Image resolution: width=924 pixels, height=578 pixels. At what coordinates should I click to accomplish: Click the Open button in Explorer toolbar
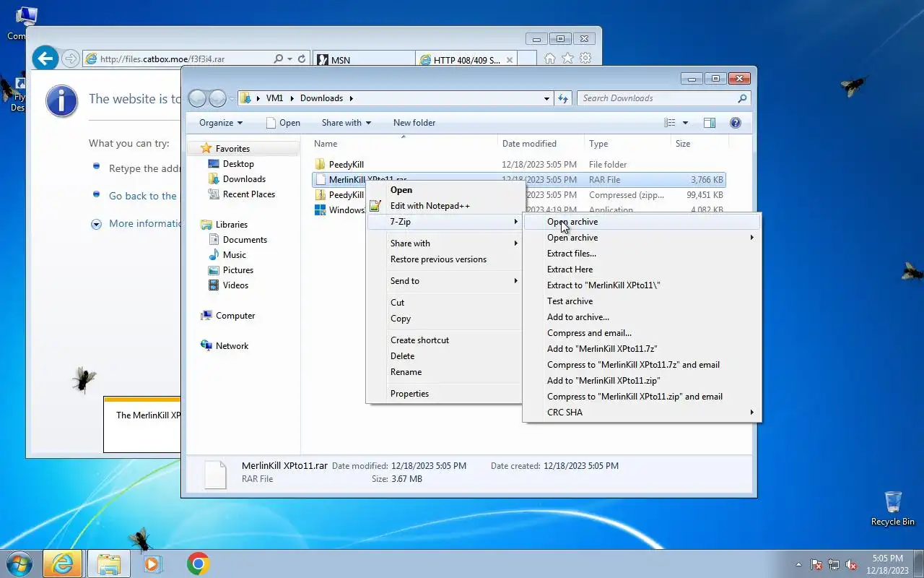(283, 123)
